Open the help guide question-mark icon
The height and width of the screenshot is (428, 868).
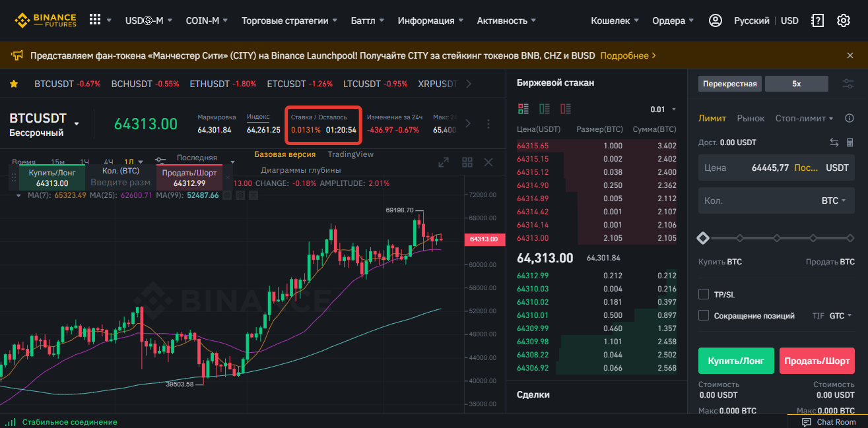click(x=817, y=20)
